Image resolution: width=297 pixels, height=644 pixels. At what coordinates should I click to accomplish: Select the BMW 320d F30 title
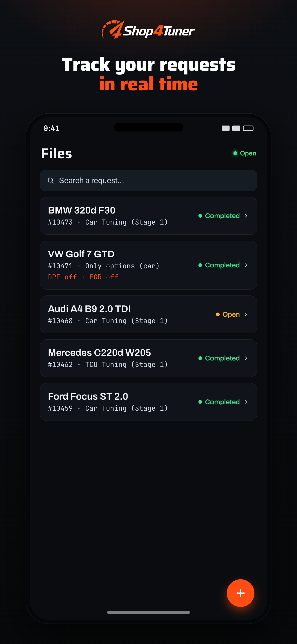click(x=82, y=210)
